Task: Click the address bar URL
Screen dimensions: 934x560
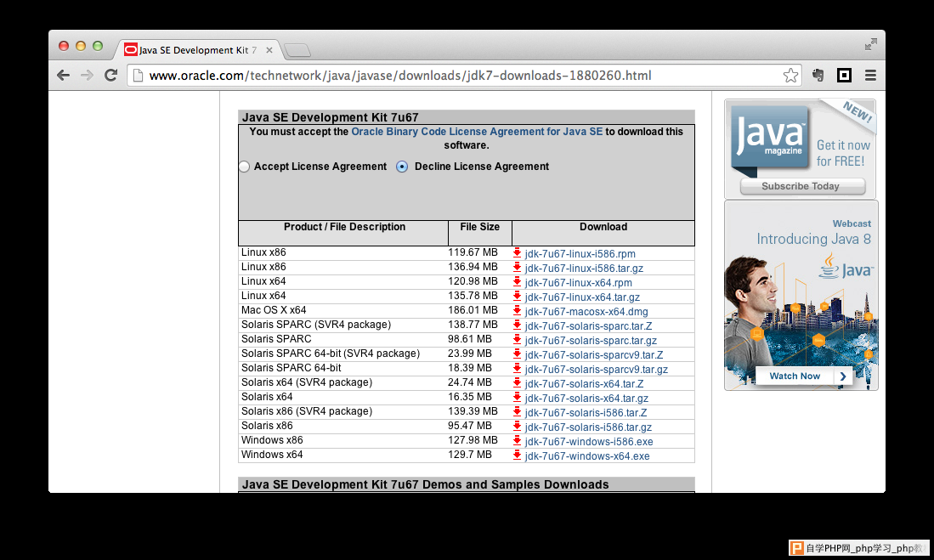Action: 400,76
